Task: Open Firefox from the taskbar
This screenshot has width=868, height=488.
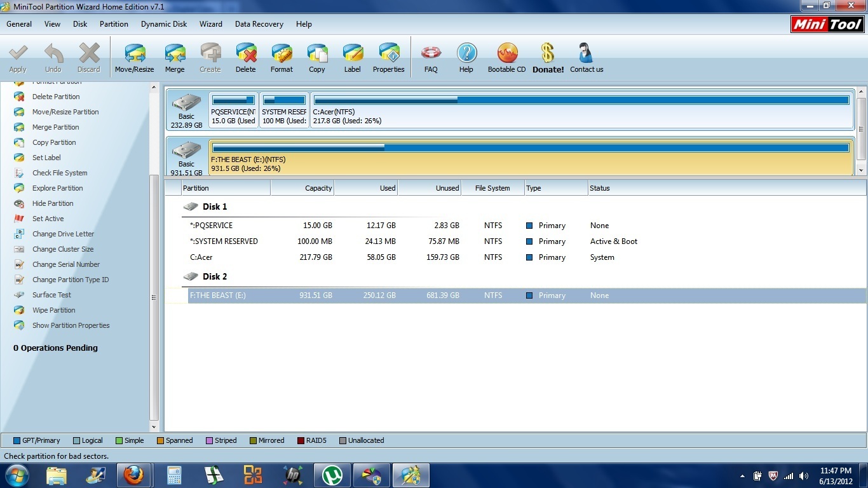Action: (133, 475)
